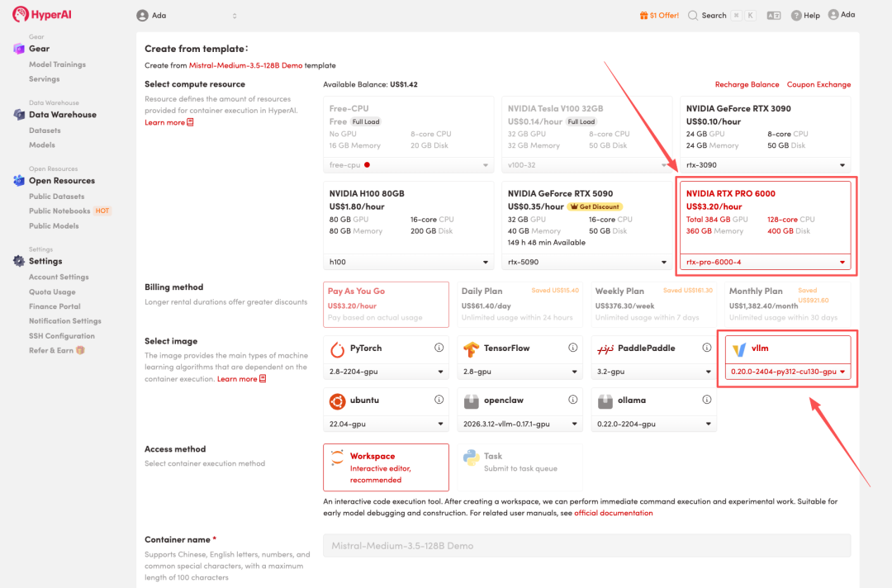Open the Mistral-Medium-3.5-128B Demo template link
Screen dimensions: 892x588
pyautogui.click(x=246, y=65)
